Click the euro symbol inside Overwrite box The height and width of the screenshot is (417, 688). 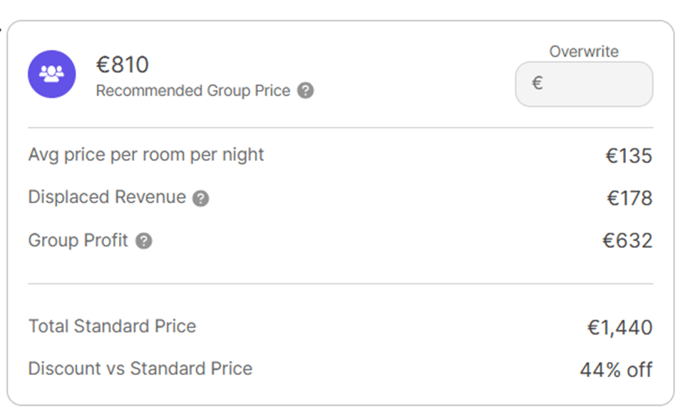click(x=537, y=84)
